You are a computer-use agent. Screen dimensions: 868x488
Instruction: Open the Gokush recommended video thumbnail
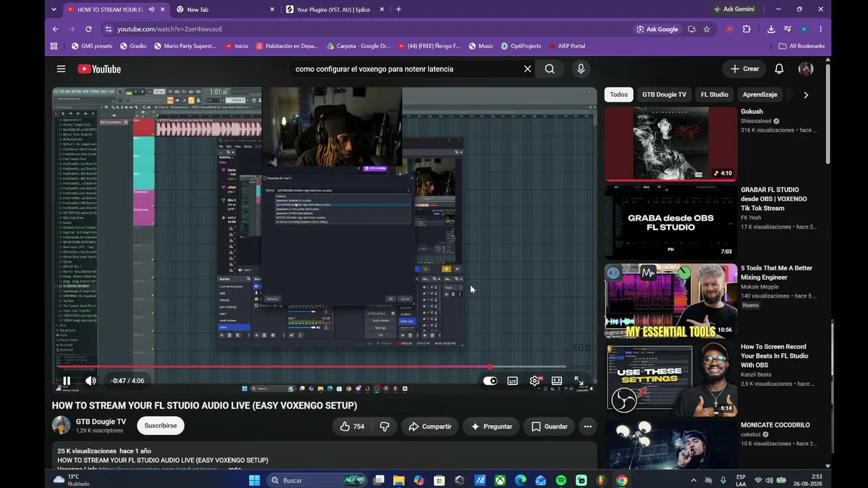pos(671,144)
